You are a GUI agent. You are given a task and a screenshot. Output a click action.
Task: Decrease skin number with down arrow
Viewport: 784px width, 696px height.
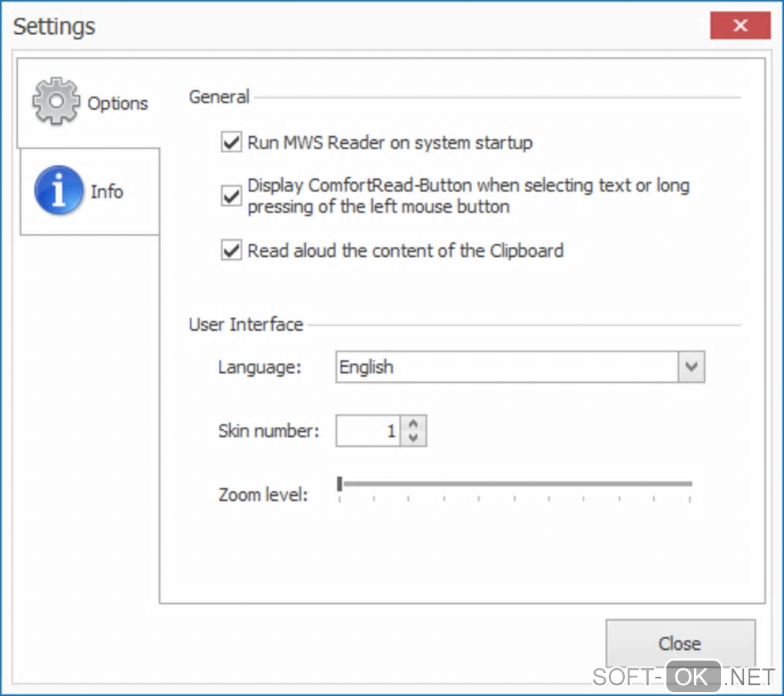[x=414, y=438]
